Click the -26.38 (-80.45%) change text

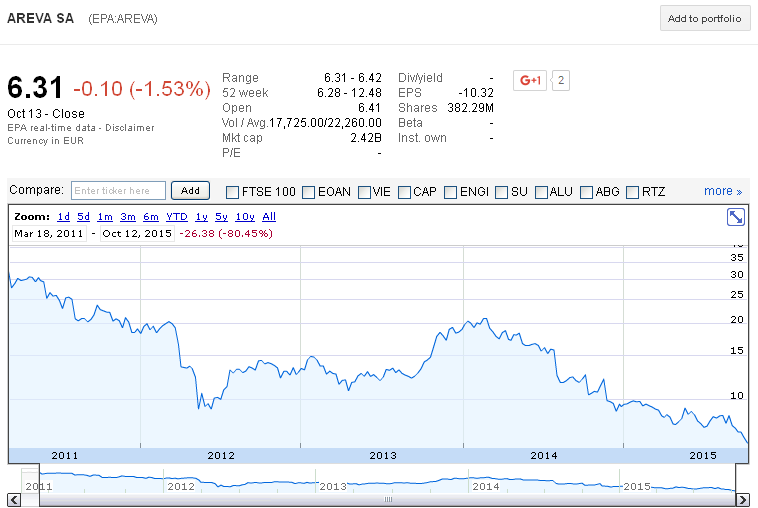(226, 233)
